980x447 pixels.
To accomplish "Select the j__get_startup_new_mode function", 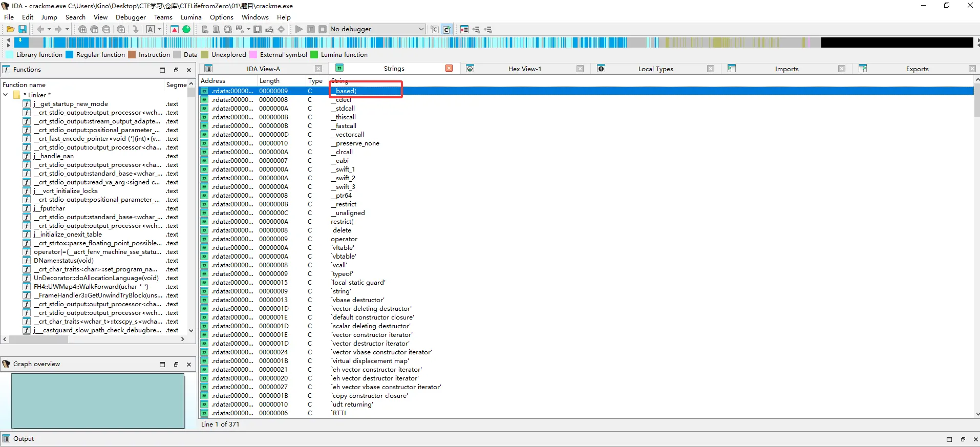I will pos(71,104).
